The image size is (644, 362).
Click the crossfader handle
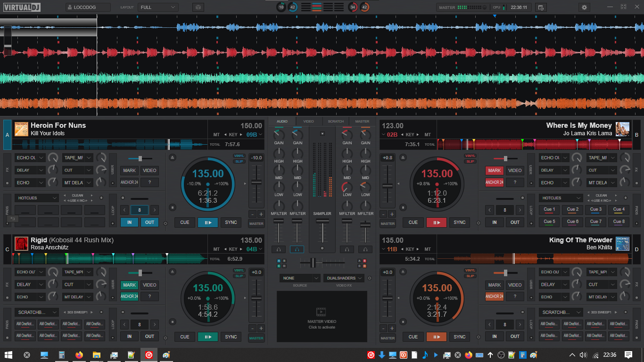[312, 262]
